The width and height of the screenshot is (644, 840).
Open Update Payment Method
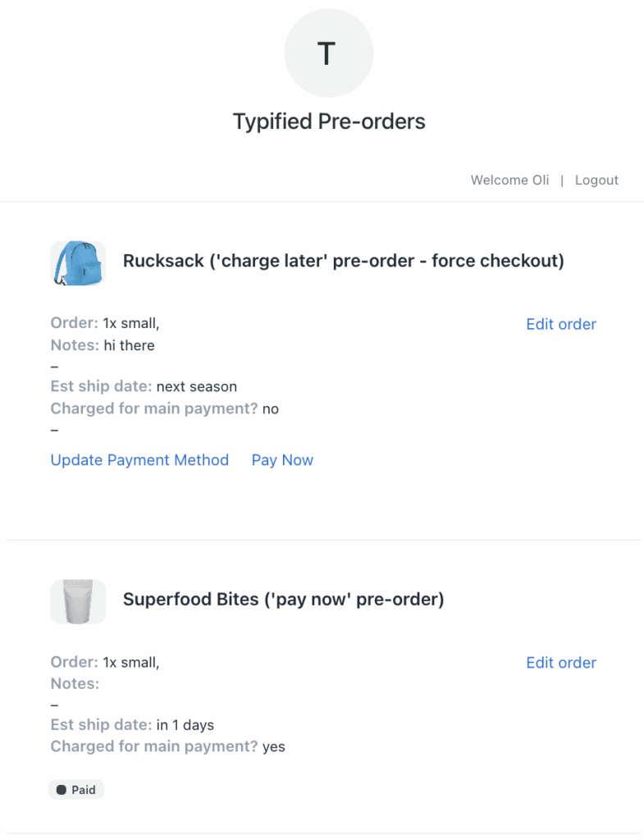[x=139, y=460]
